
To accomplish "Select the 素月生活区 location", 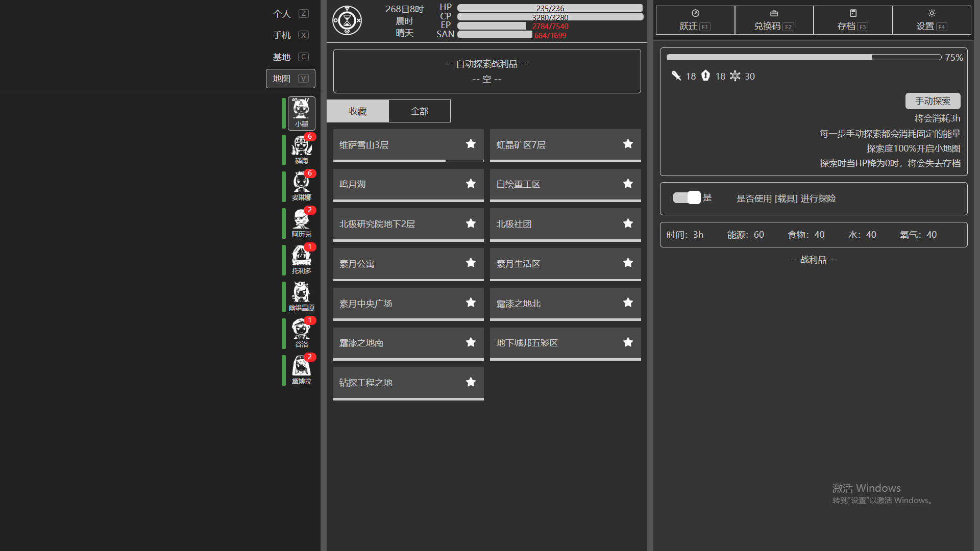I will point(566,264).
